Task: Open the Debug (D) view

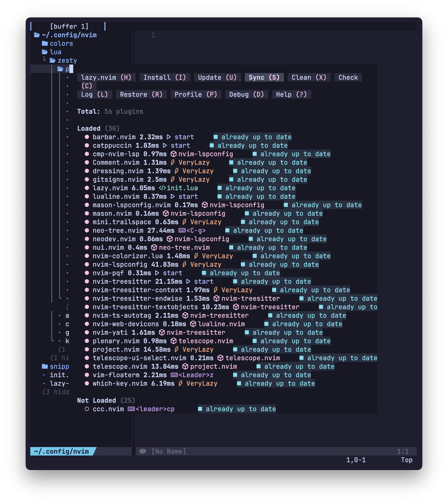Action: [x=246, y=94]
